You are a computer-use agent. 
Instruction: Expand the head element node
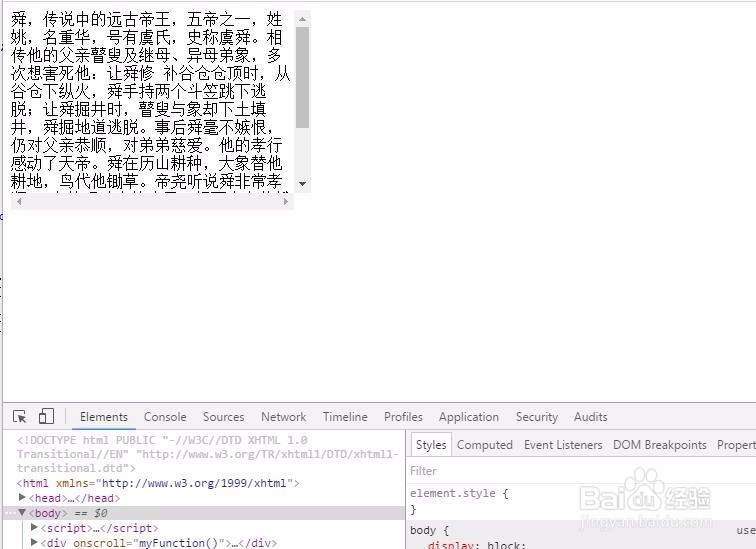pos(22,497)
